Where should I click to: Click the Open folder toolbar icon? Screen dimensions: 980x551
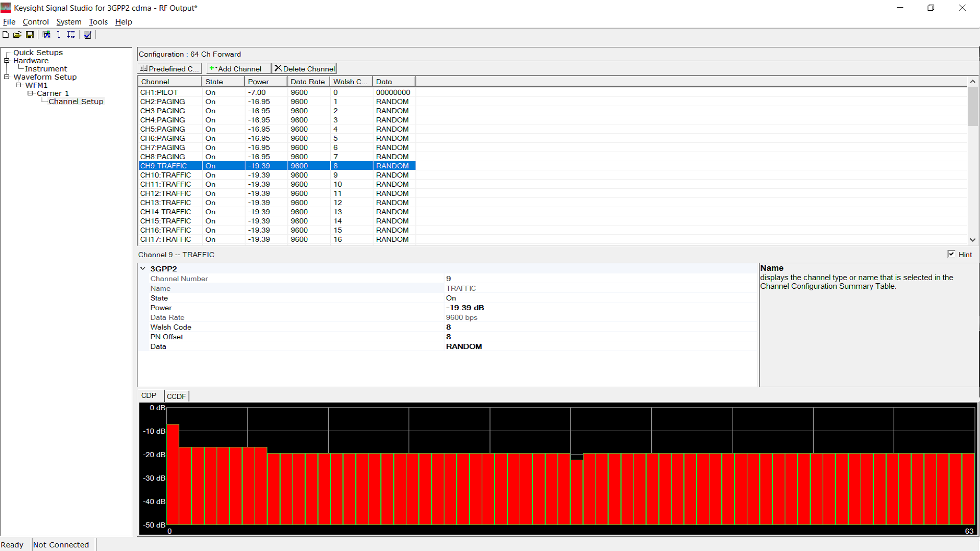coord(17,35)
